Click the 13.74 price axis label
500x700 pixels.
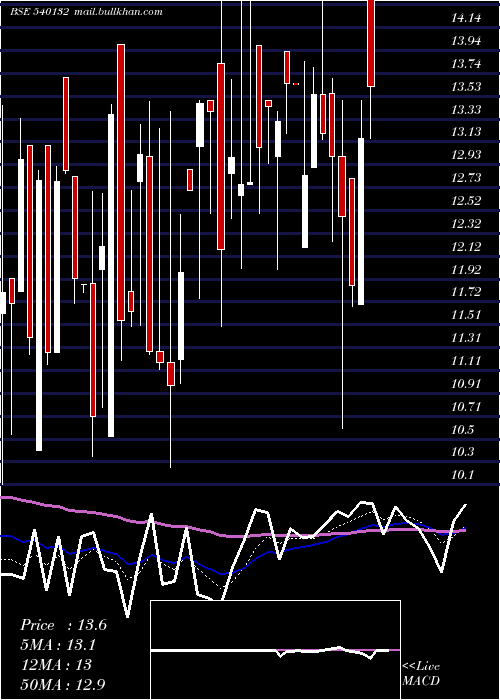[466, 64]
